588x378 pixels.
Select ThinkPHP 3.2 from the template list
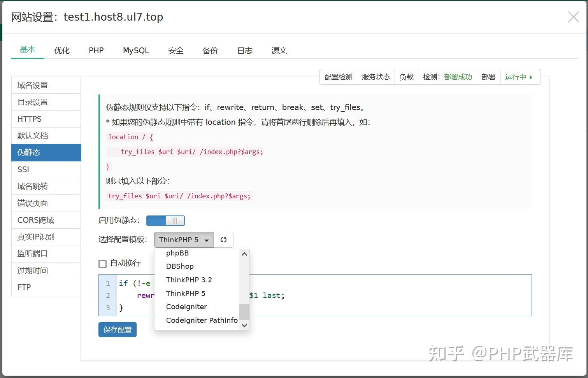pyautogui.click(x=189, y=280)
